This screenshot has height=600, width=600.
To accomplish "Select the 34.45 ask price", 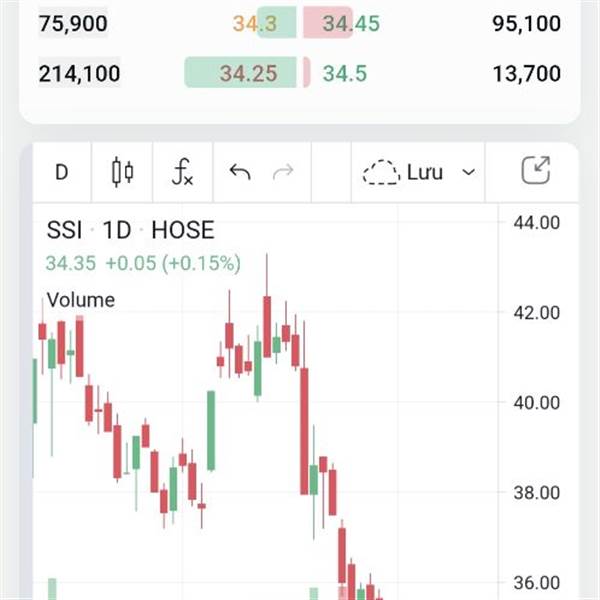I will point(351,23).
